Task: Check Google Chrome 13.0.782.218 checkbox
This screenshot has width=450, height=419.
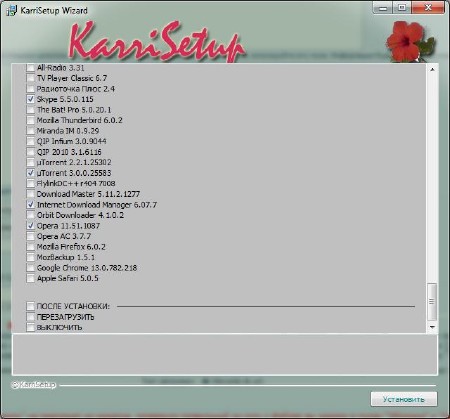Action: pos(30,268)
